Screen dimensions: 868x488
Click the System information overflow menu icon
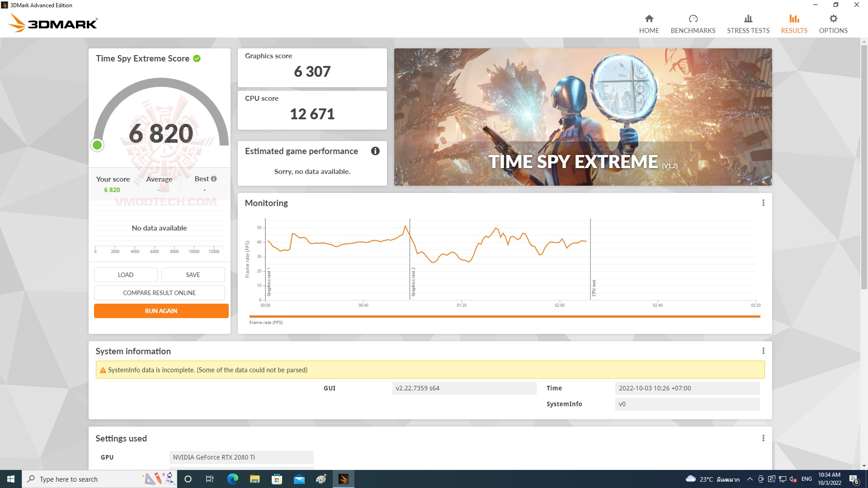[763, 351]
